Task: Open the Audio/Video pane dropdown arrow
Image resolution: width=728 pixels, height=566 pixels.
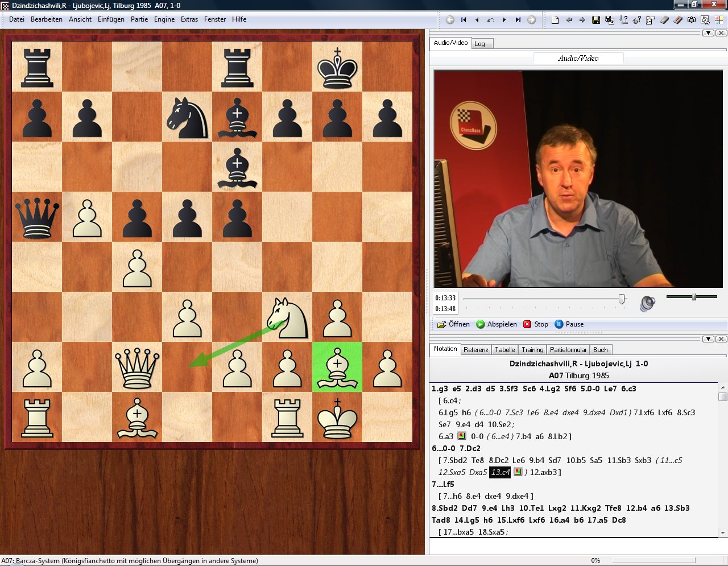Action: pos(708,33)
